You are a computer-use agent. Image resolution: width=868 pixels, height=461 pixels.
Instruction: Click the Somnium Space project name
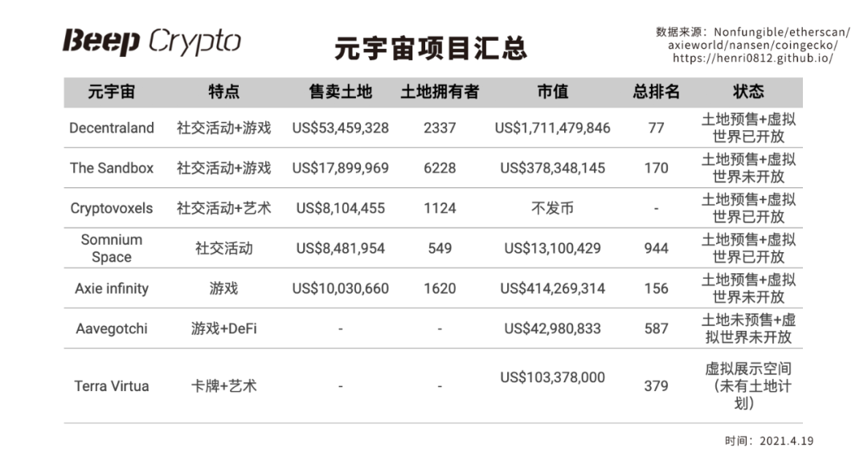point(111,248)
